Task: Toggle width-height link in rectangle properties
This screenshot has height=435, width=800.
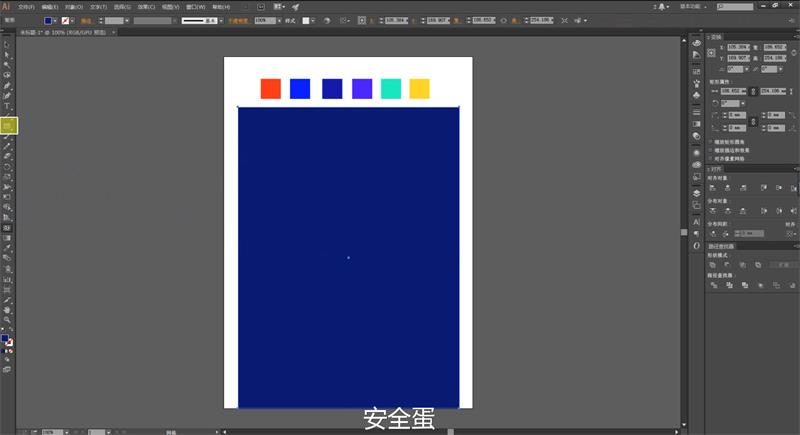Action: pyautogui.click(x=753, y=91)
